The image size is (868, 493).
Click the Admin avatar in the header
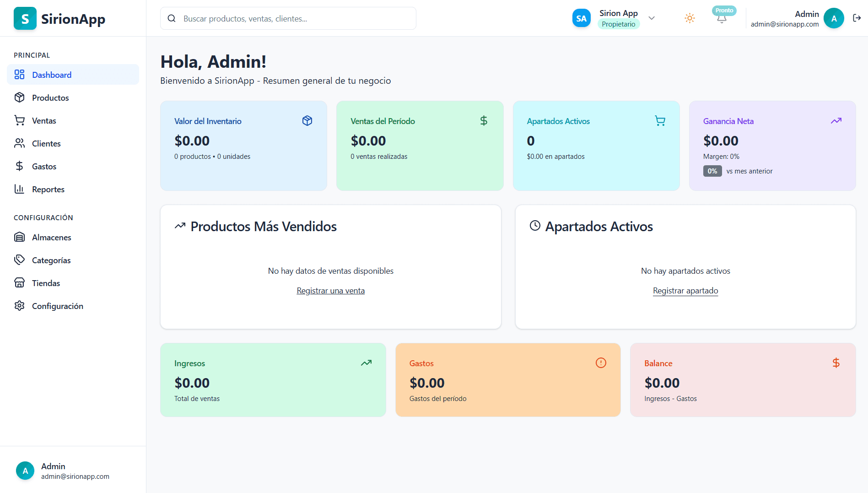(x=834, y=18)
